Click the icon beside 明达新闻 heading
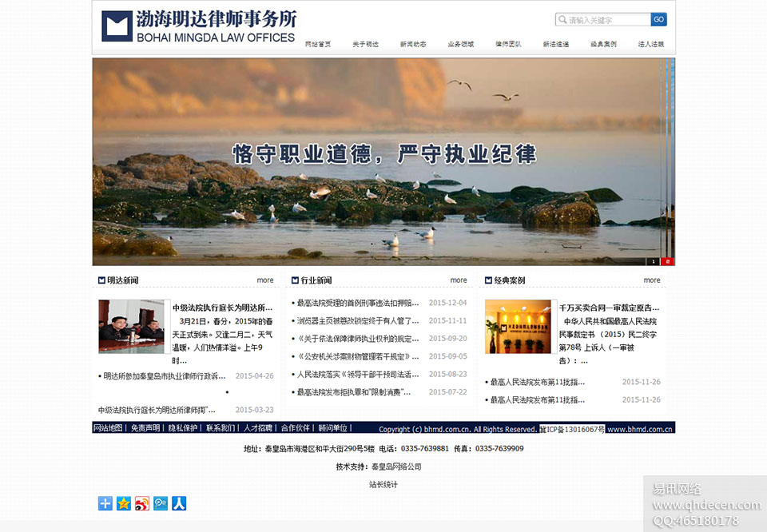The height and width of the screenshot is (532, 767). 101,280
